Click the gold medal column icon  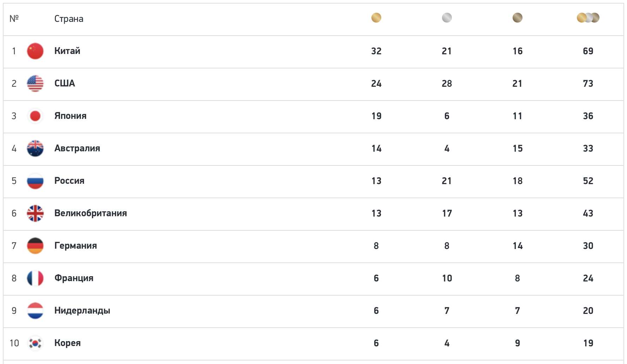pyautogui.click(x=376, y=18)
